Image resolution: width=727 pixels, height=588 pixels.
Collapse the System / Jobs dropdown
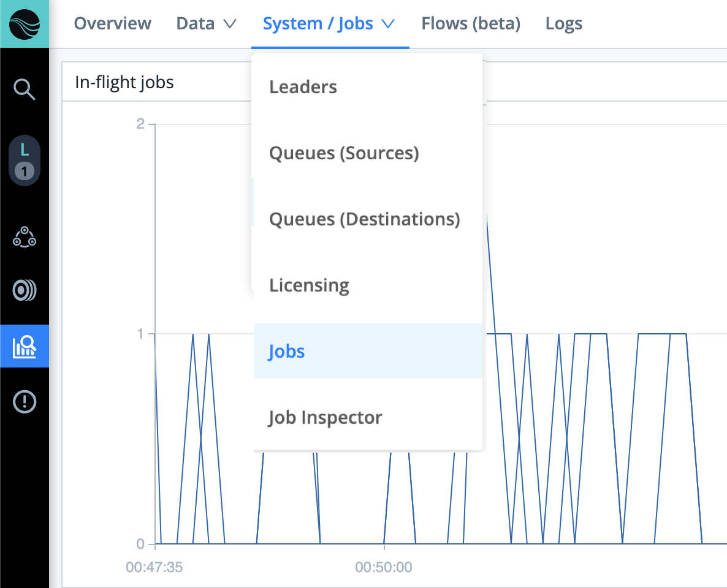(x=329, y=23)
